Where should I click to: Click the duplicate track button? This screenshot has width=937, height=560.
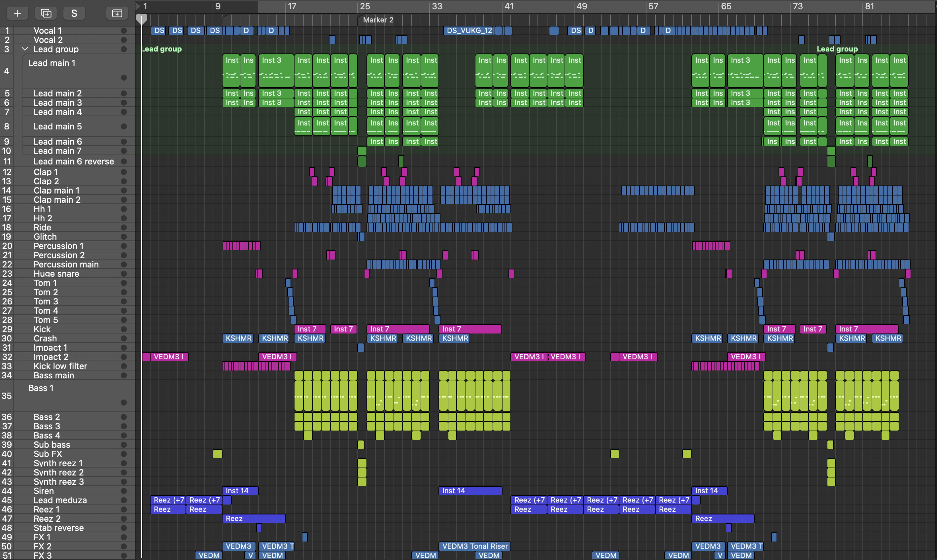(x=46, y=13)
